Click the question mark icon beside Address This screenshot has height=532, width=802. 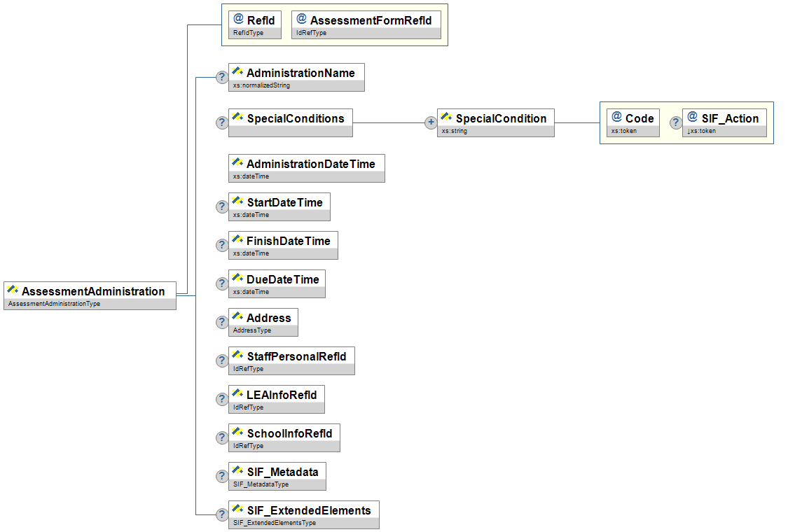pyautogui.click(x=221, y=322)
